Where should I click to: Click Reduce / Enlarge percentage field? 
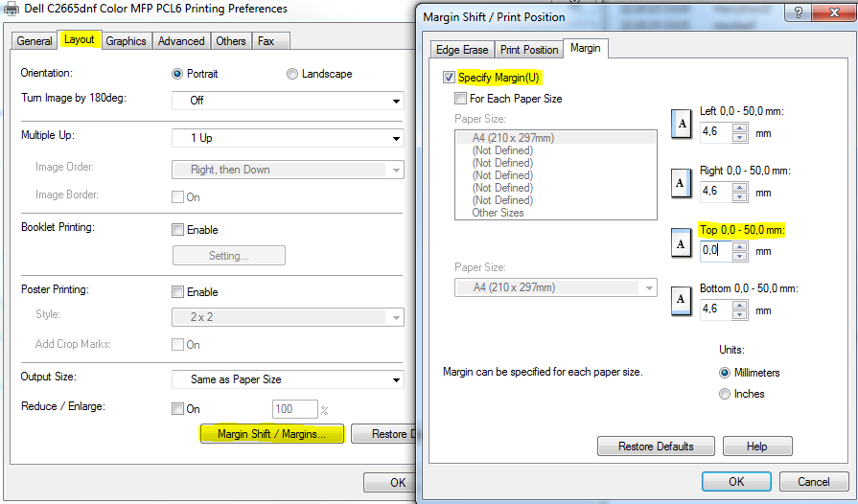(x=295, y=409)
